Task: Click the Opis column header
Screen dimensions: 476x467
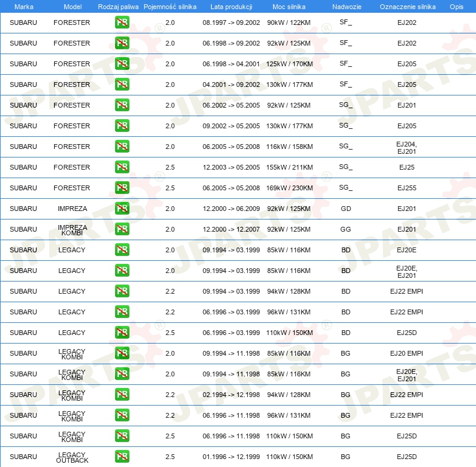Action: pyautogui.click(x=457, y=7)
